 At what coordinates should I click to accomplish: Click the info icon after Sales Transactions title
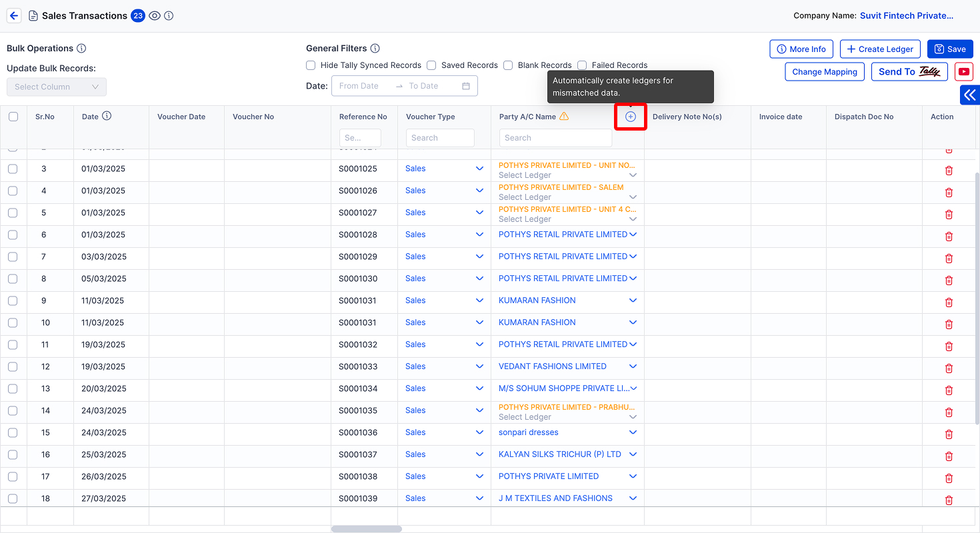click(x=169, y=15)
